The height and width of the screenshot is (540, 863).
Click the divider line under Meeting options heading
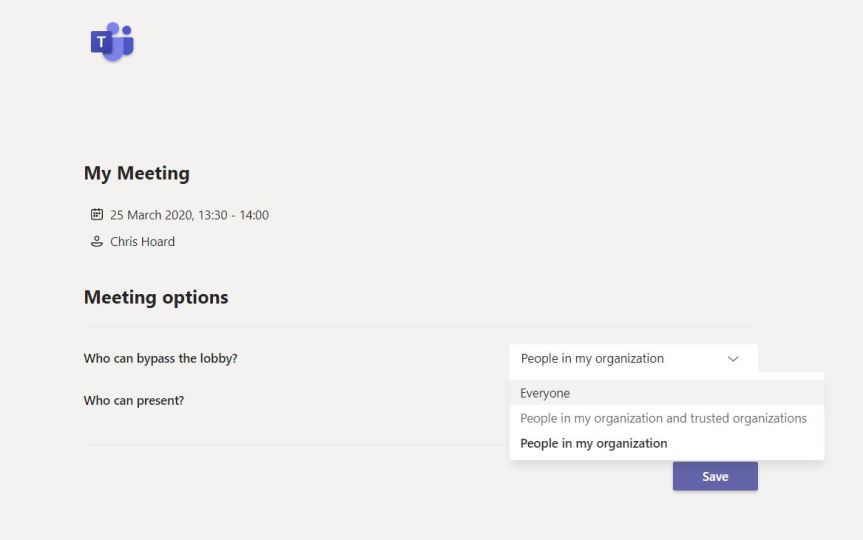300,327
